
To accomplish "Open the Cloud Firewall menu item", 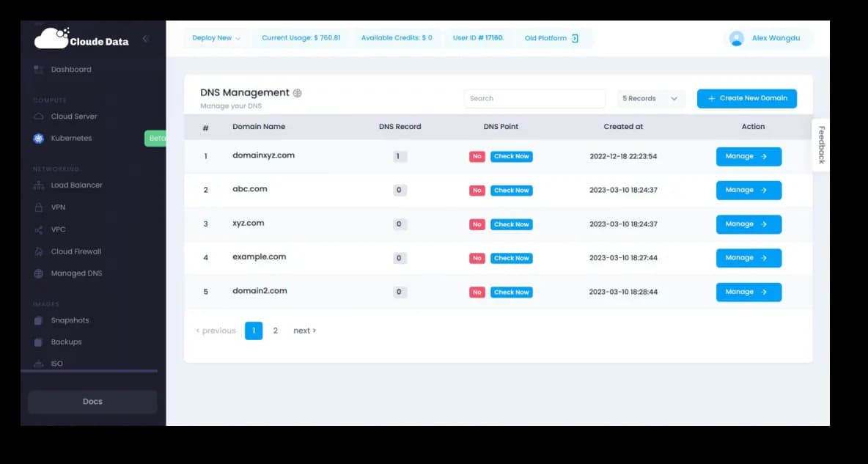I will [x=76, y=251].
